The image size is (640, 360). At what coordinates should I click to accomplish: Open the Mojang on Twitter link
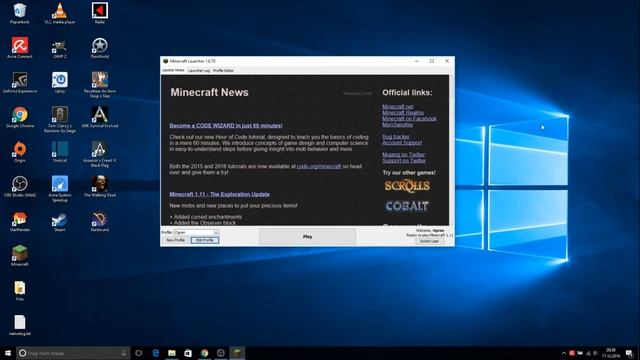point(404,155)
